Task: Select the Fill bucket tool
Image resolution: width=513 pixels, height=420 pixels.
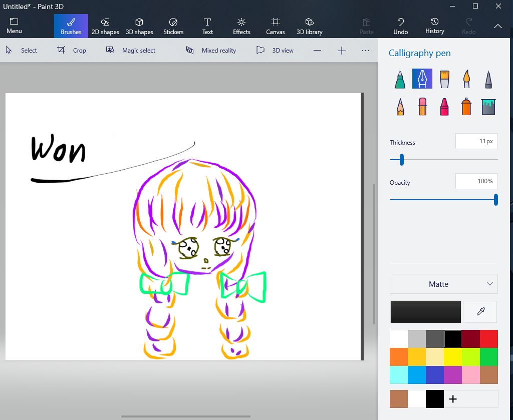Action: click(488, 107)
